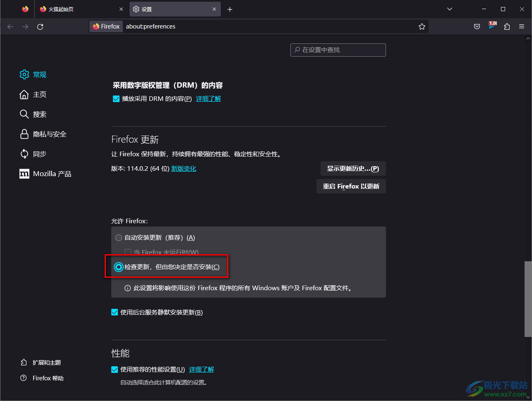This screenshot has width=532, height=401.
Task: Click the 性能 section heading
Action: pos(120,353)
